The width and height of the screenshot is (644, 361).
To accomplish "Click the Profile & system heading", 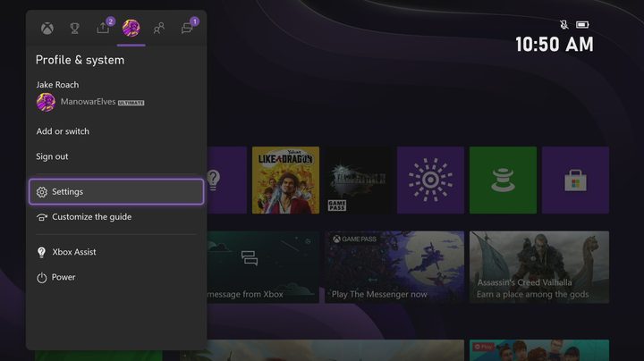I will [80, 60].
